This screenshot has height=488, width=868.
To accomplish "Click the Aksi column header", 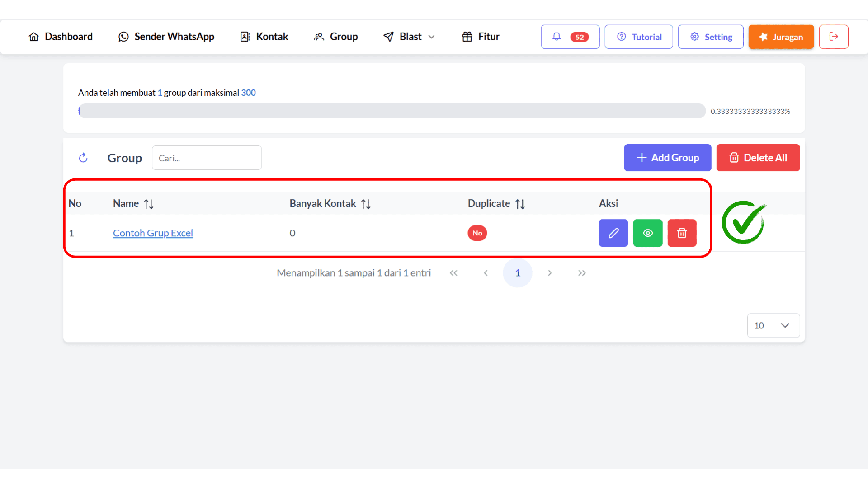I will [x=609, y=203].
